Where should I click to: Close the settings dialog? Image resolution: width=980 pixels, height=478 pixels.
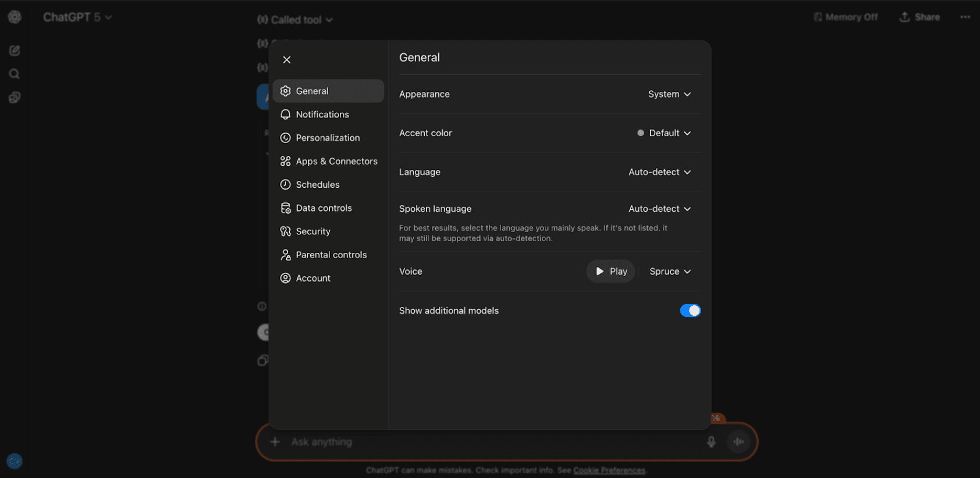tap(286, 60)
